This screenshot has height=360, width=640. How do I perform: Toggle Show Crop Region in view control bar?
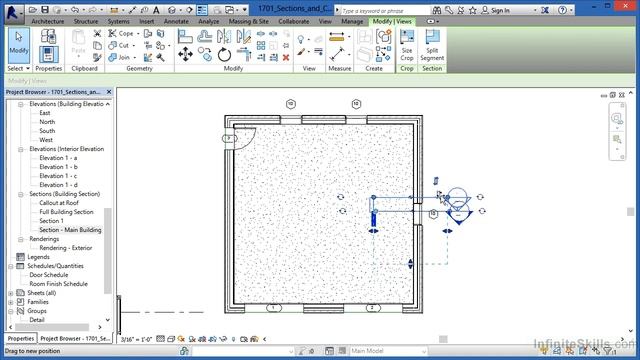click(212, 339)
